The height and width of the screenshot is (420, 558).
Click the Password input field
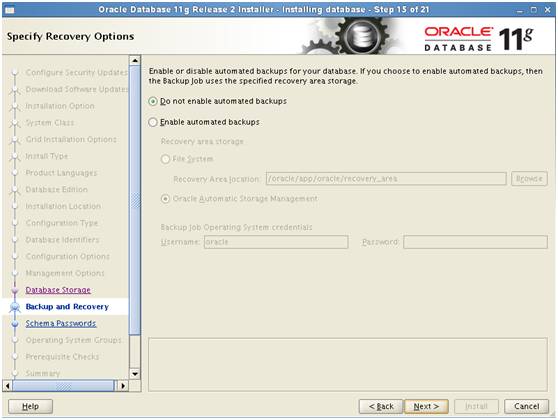click(x=475, y=242)
